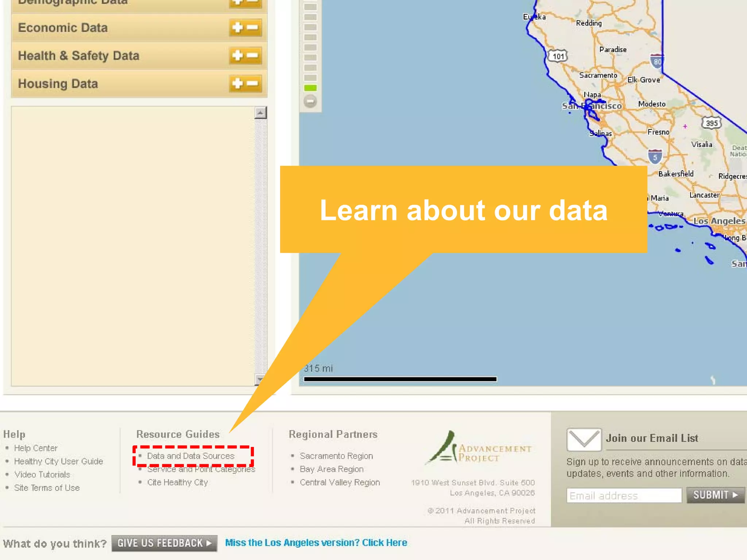Focus the Email address input field
This screenshot has height=560, width=747.
click(624, 495)
